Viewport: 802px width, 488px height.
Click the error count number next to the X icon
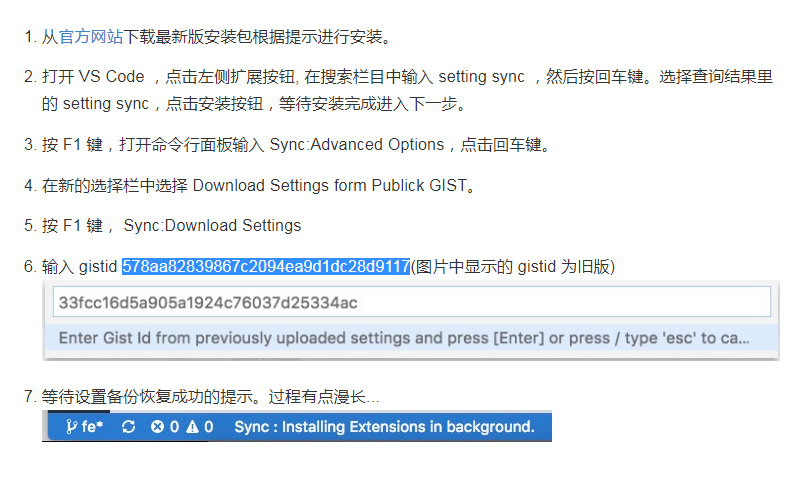point(174,427)
